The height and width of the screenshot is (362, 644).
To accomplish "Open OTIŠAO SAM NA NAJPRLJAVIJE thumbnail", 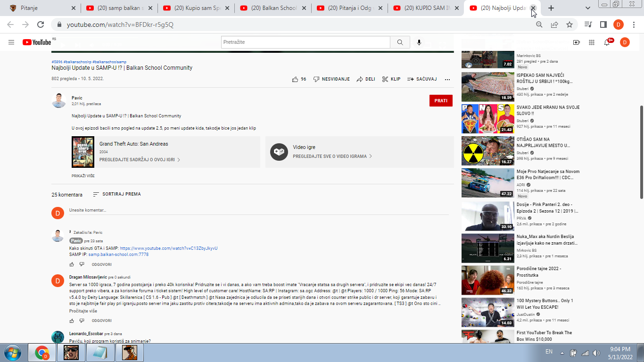I will (488, 151).
